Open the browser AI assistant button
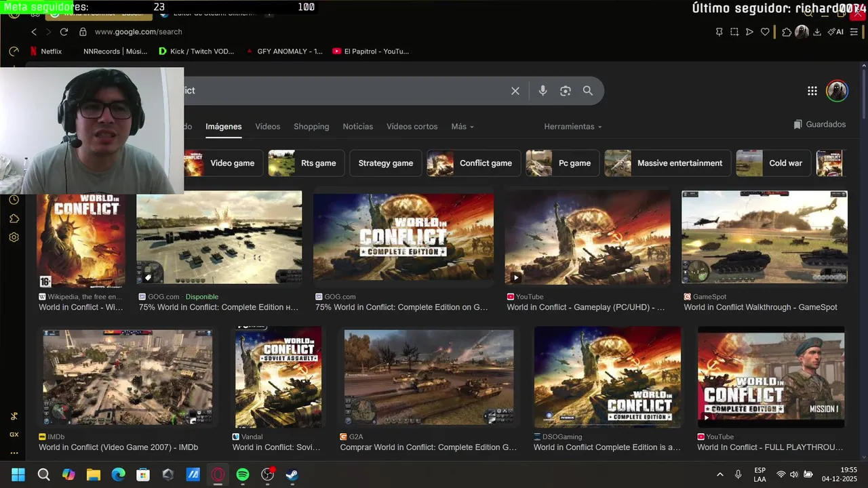Screen dimensions: 868x488 click(835, 32)
